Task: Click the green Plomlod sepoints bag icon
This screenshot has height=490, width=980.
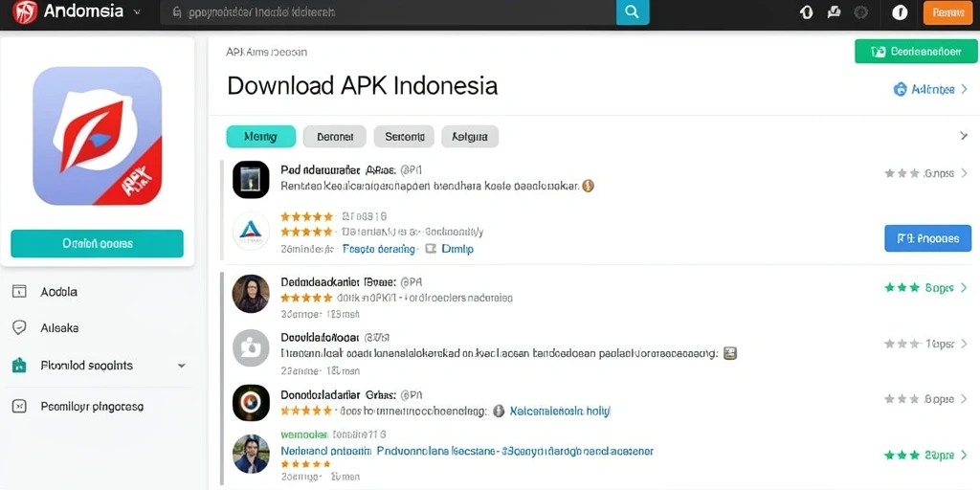Action: point(19,365)
